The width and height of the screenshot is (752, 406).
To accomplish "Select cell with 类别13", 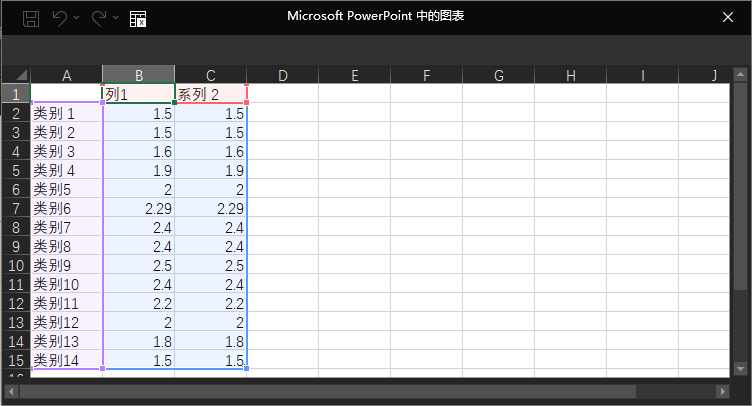I will coord(67,341).
